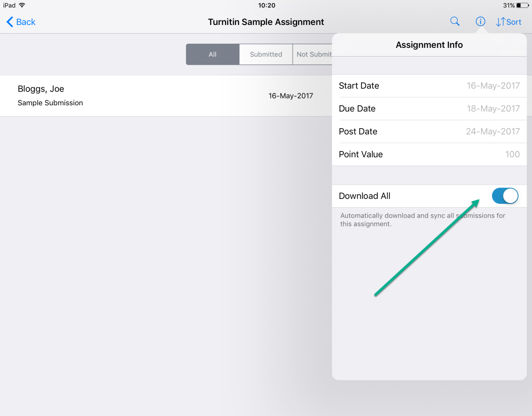Switch to the Submitted tab
This screenshot has width=532, height=416.
pyautogui.click(x=266, y=54)
